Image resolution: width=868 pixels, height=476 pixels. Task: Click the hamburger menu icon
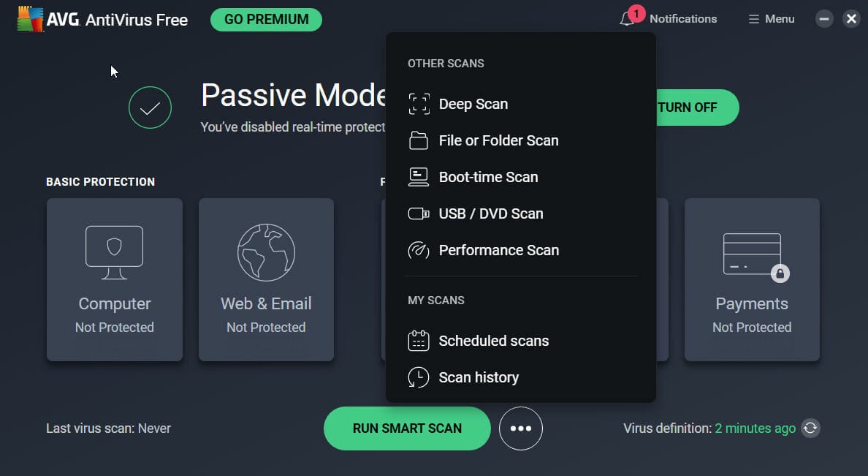(x=753, y=20)
